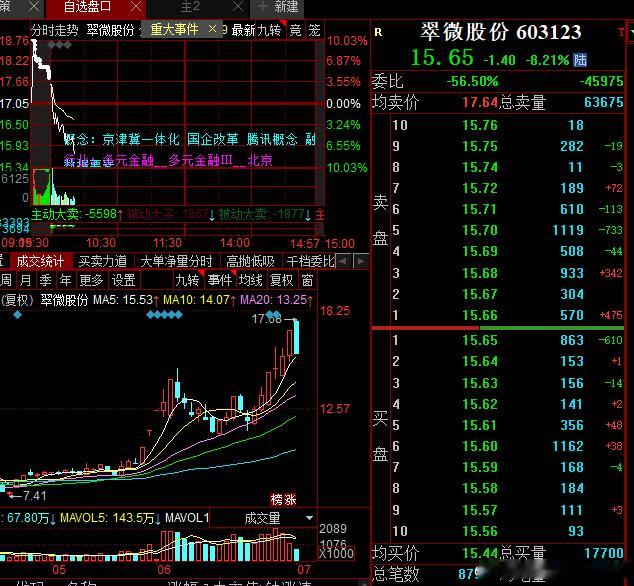Image resolution: width=634 pixels, height=586 pixels.
Task: Open the 千档委比 tab
Action: 310,261
